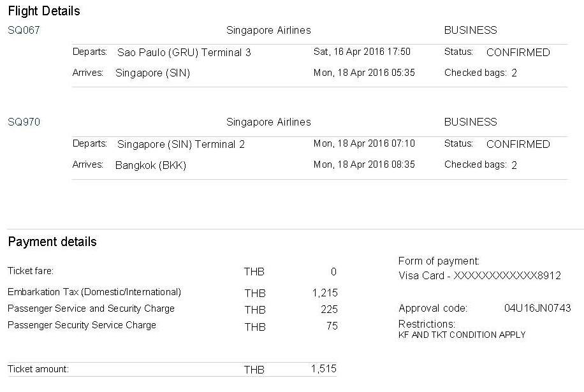
Task: Click the Ticket amount total 1,515
Action: point(324,369)
